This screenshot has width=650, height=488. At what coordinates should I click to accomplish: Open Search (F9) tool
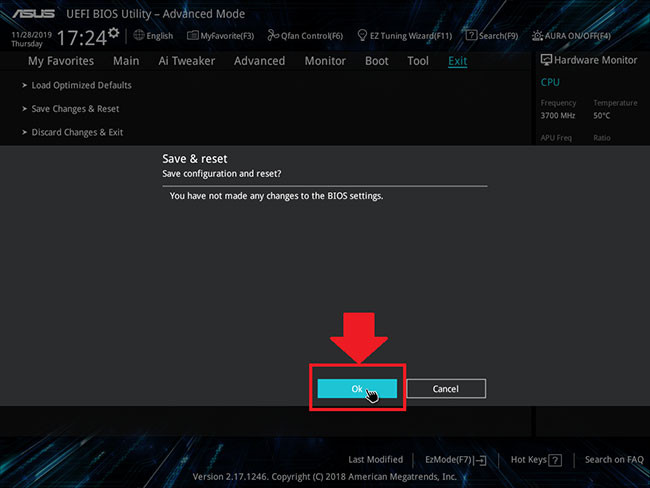[x=491, y=36]
